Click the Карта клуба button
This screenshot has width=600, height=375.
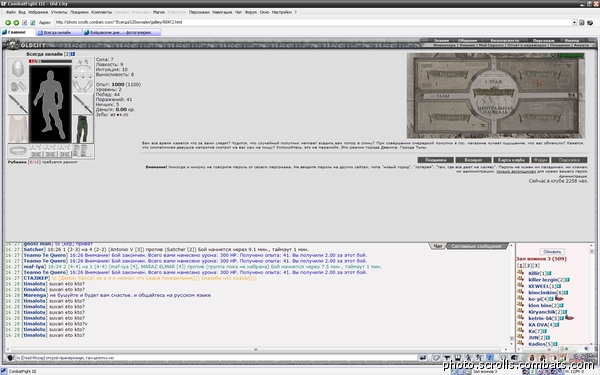(511, 160)
